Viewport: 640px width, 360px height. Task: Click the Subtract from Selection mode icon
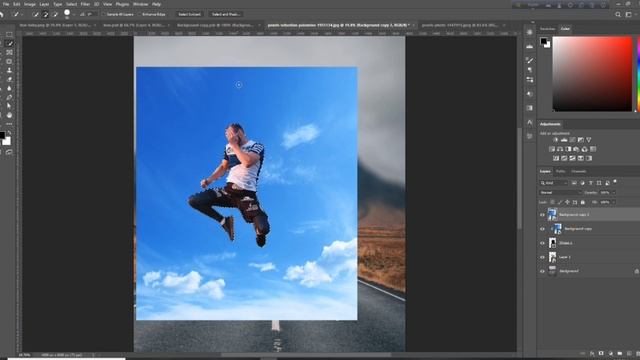55,14
